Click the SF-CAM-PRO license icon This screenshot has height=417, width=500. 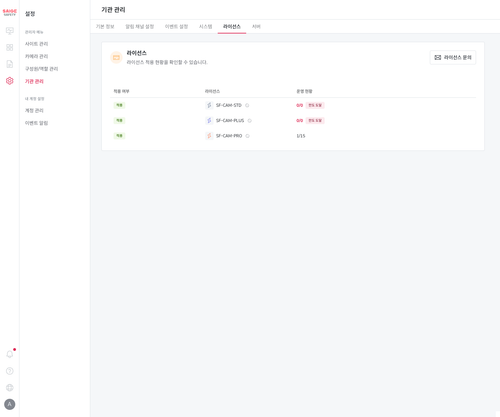pyautogui.click(x=209, y=136)
